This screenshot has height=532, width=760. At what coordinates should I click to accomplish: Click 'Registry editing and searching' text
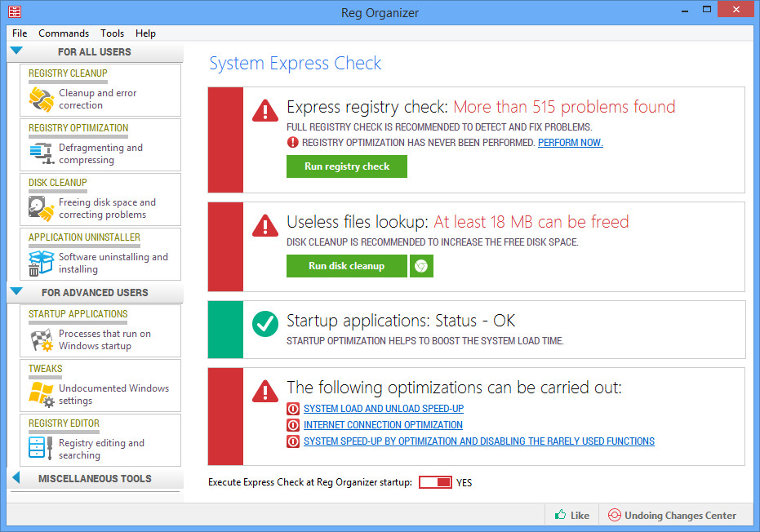tap(101, 449)
